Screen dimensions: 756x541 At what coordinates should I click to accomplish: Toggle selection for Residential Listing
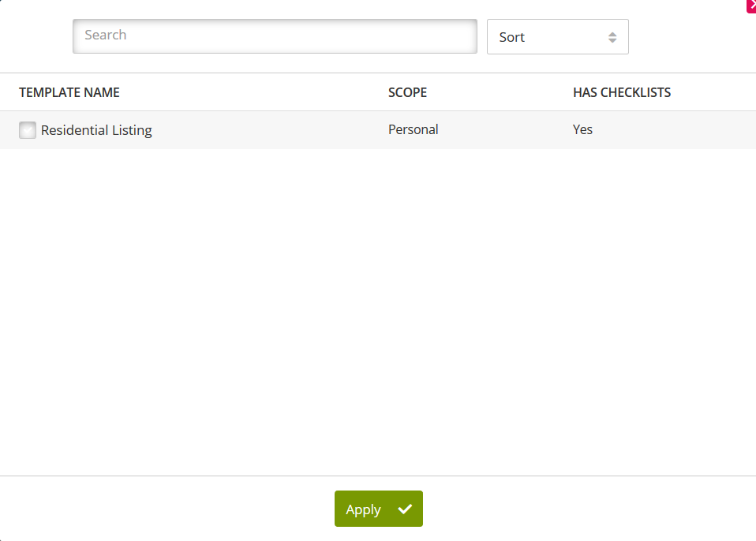[28, 129]
